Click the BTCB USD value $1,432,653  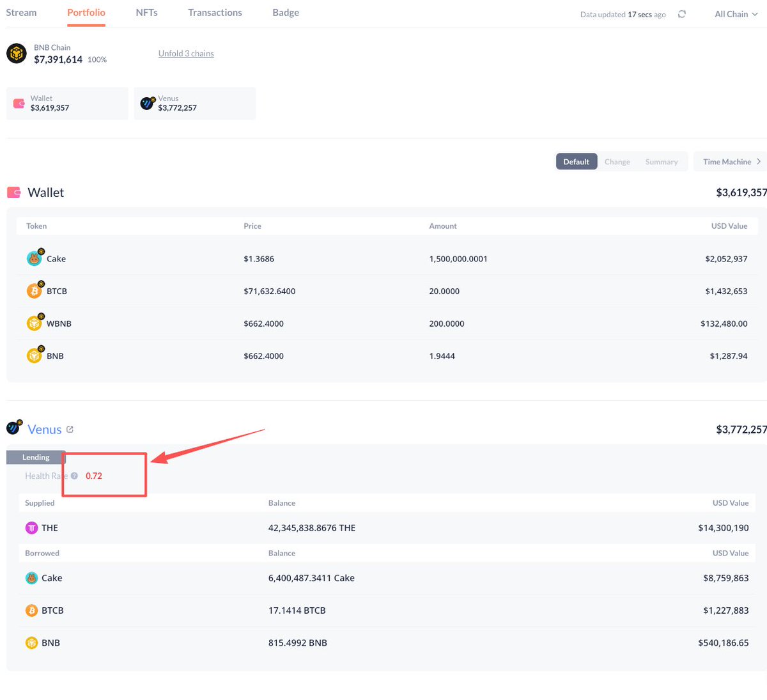(x=726, y=291)
